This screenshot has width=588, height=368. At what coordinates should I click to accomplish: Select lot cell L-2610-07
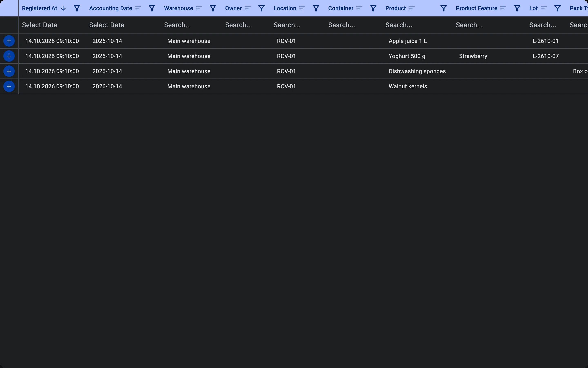(x=546, y=56)
